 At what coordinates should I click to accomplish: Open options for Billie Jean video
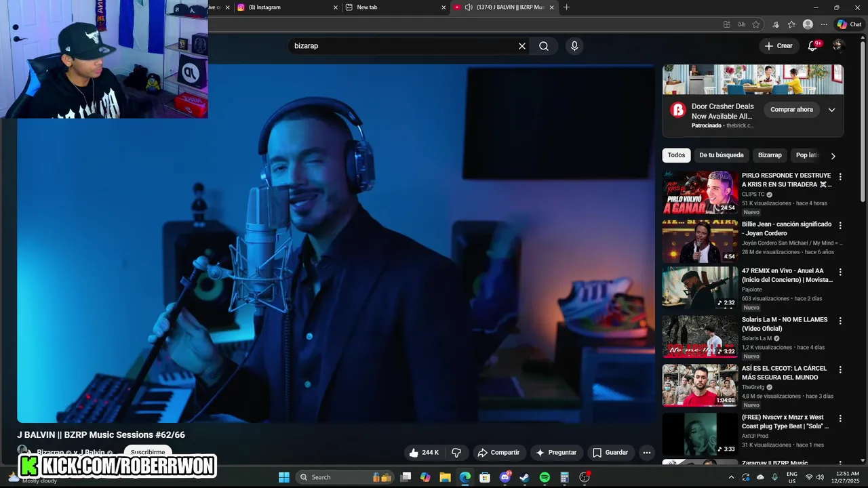(840, 225)
